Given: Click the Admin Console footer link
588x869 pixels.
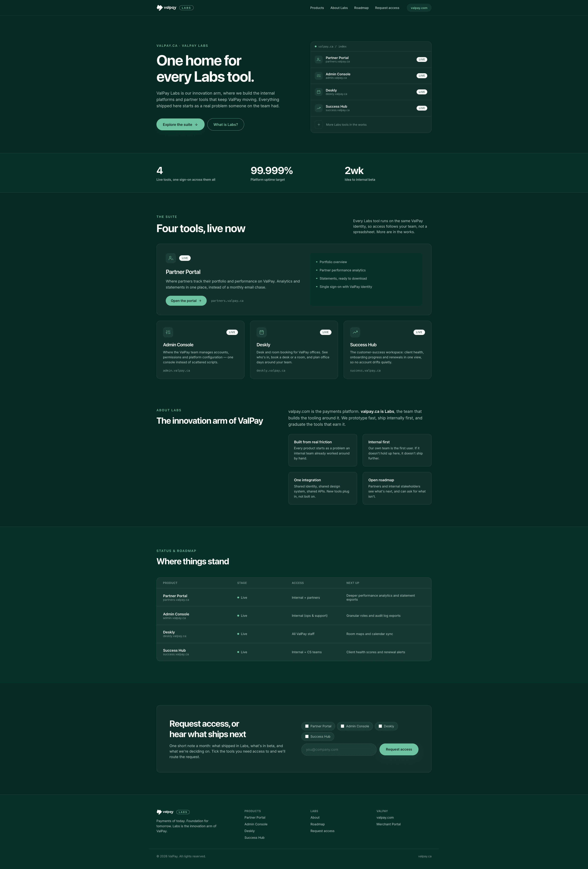Looking at the screenshot, I should tap(256, 824).
